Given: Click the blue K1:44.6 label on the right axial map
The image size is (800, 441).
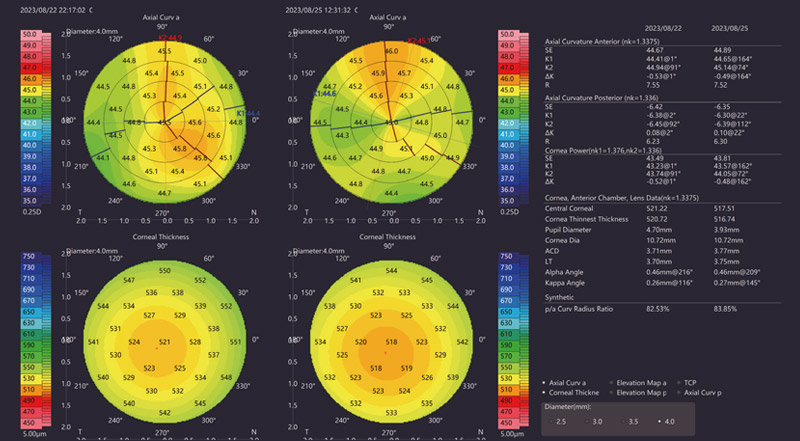Looking at the screenshot, I should pyautogui.click(x=324, y=94).
